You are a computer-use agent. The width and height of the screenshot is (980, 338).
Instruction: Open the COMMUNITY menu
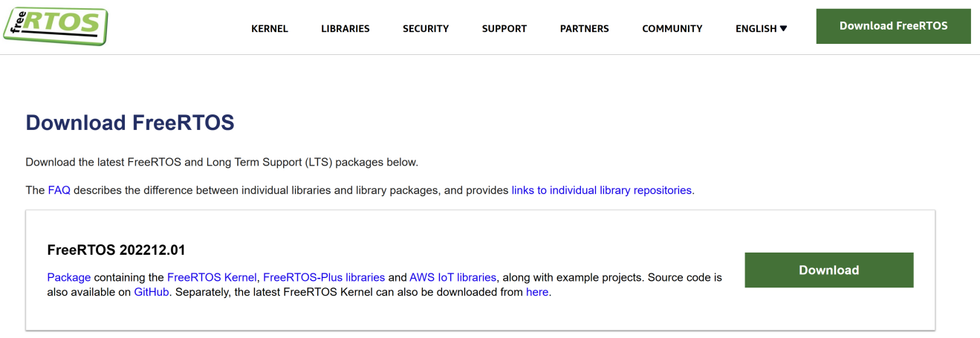click(x=672, y=29)
